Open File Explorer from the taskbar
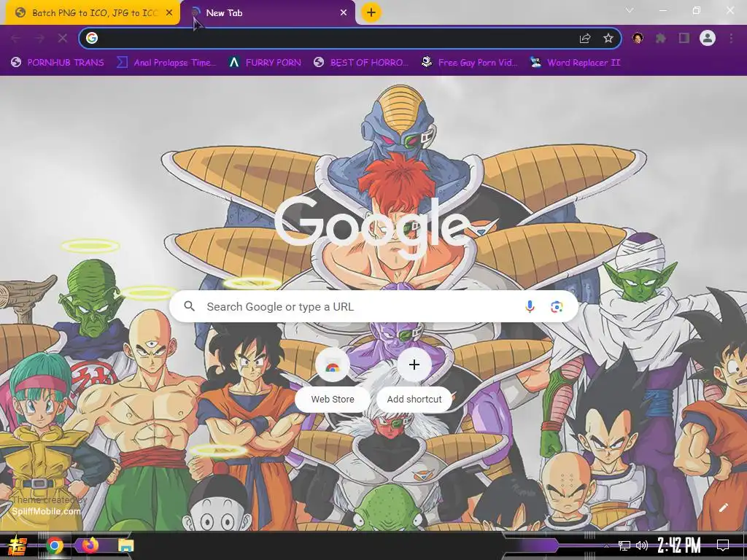Viewport: 747px width, 560px height. click(125, 545)
